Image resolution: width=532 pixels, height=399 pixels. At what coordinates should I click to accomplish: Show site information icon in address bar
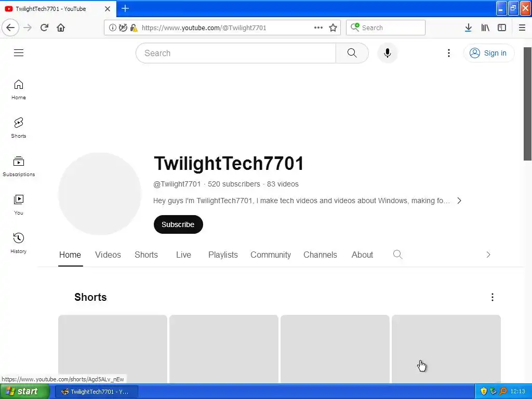point(112,28)
